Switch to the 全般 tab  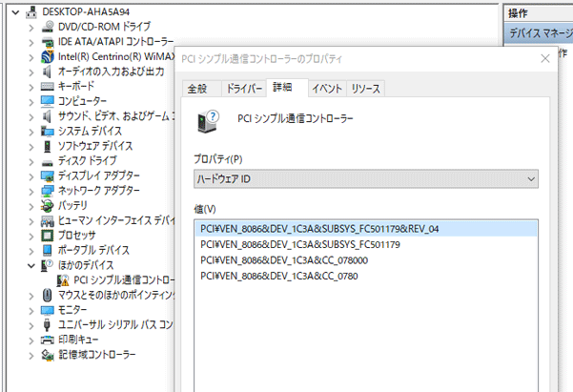pyautogui.click(x=196, y=89)
